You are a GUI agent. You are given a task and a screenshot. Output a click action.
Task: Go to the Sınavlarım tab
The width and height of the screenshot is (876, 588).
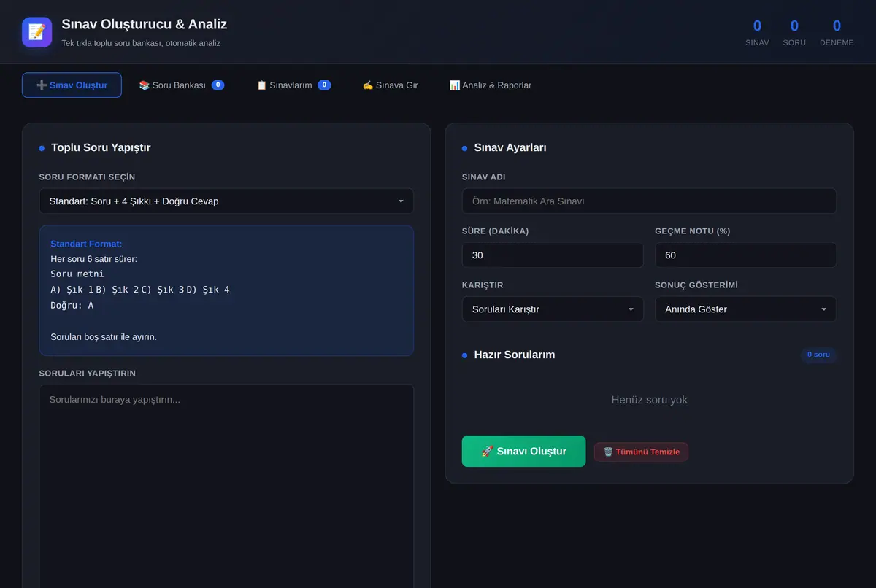coord(293,85)
